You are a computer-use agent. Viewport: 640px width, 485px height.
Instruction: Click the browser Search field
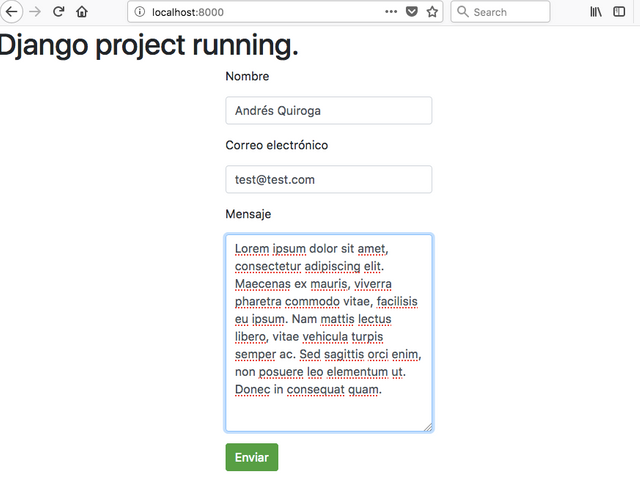click(500, 12)
